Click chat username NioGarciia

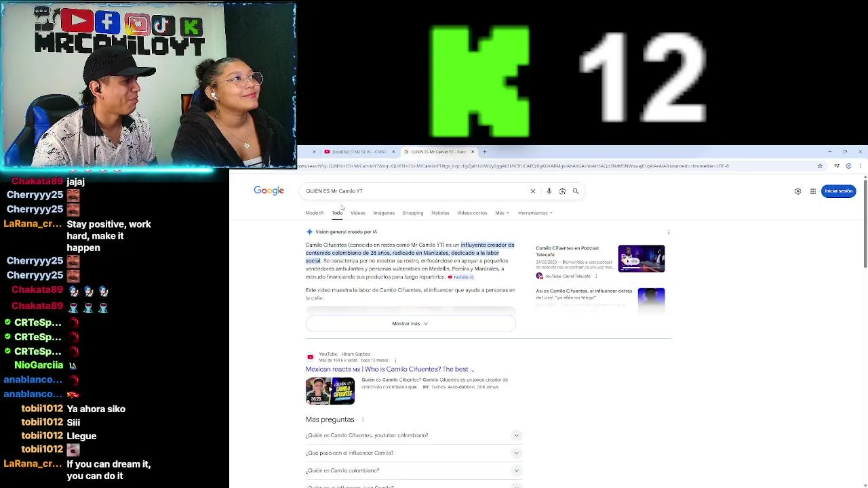[x=39, y=365]
